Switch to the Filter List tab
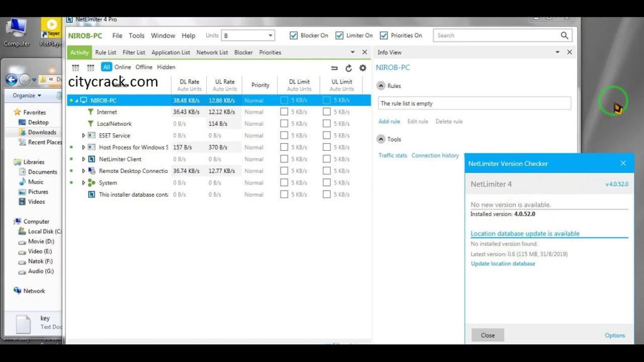Screen dimensions: 644x362 coord(134,53)
